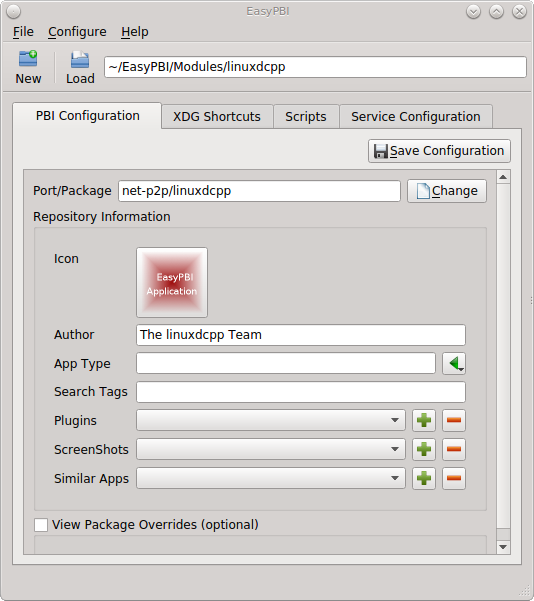
Task: Enable View Package Overrides checkbox
Action: pos(41,525)
